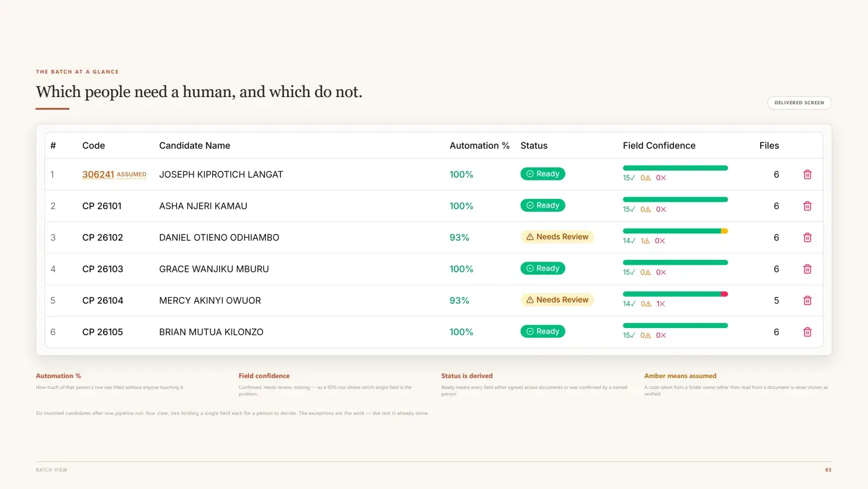Click the name JOSEPH KIPROTICH LANGAT

click(221, 174)
